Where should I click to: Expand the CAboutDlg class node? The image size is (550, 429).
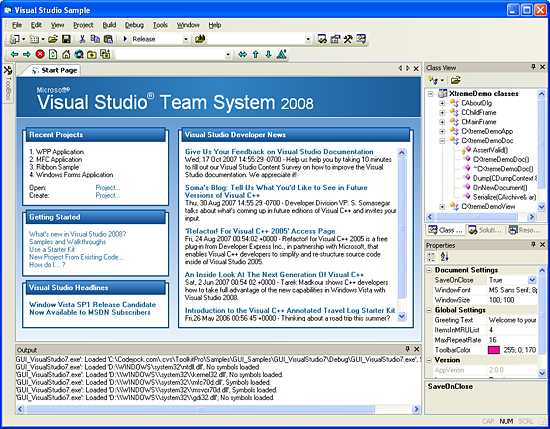pyautogui.click(x=442, y=103)
